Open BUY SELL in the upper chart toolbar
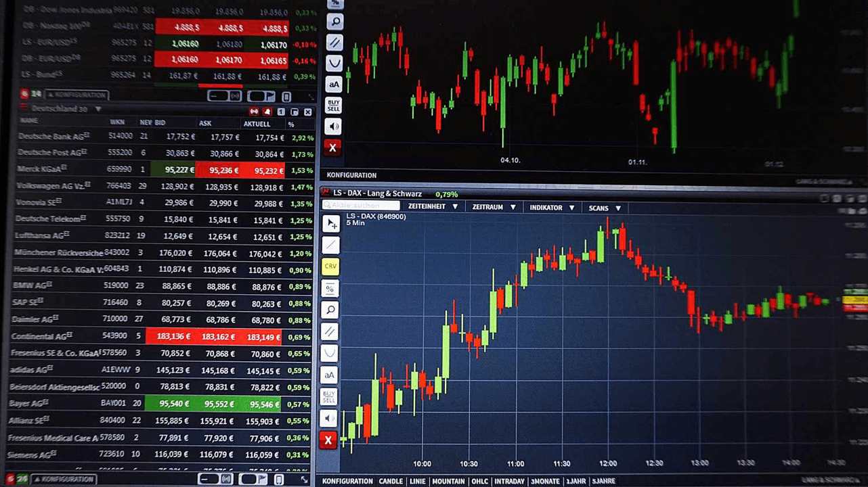The image size is (868, 487). [x=334, y=105]
